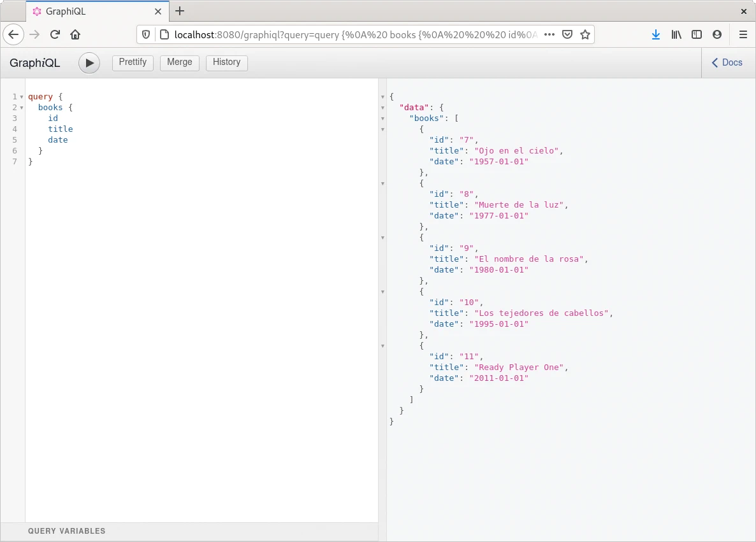Open the browser downloads panel
The height and width of the screenshot is (542, 756).
[x=656, y=34]
